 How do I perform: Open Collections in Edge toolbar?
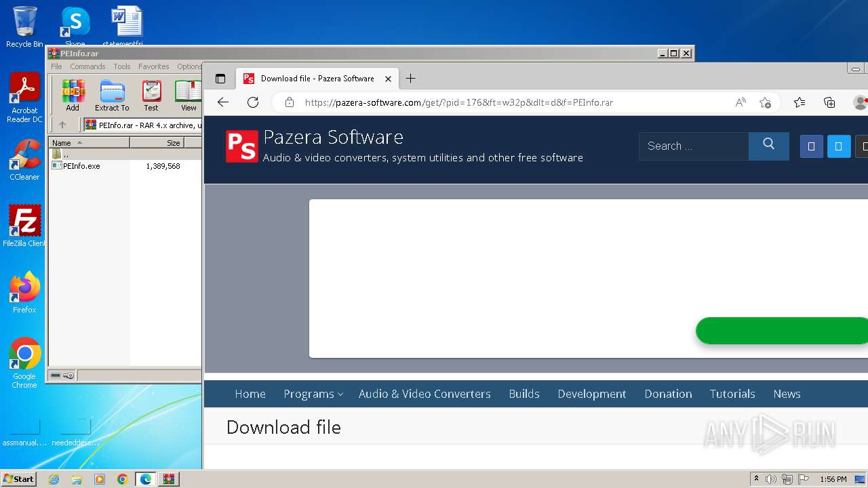coord(829,102)
